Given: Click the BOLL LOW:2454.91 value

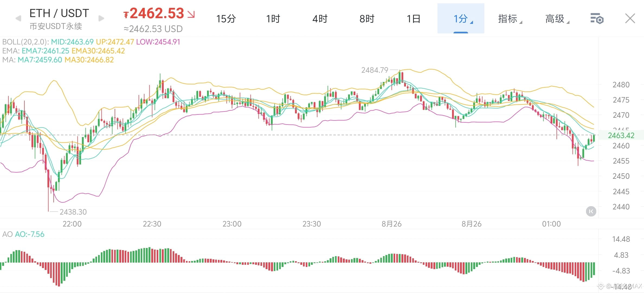Looking at the screenshot, I should point(158,42).
